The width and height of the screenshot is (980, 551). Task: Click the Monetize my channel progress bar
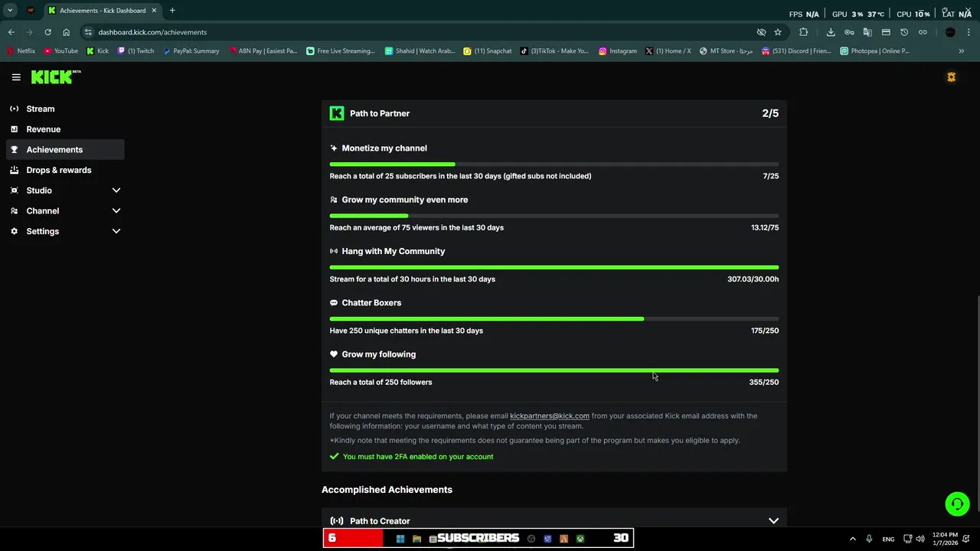click(x=554, y=164)
